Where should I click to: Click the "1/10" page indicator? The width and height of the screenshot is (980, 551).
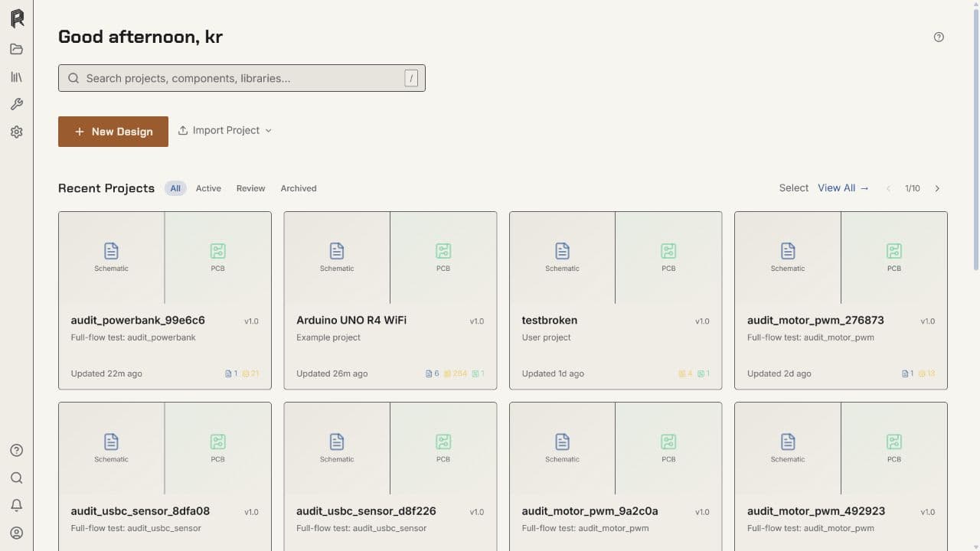tap(913, 188)
